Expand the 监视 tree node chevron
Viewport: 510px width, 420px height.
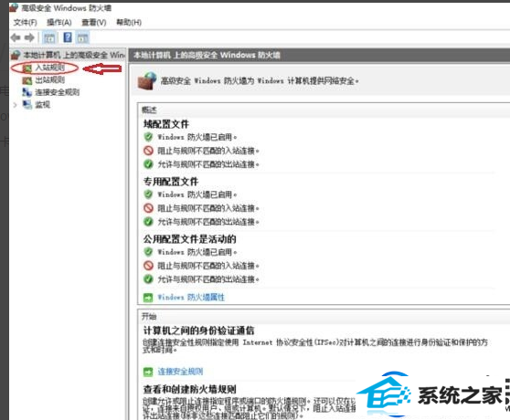15,105
